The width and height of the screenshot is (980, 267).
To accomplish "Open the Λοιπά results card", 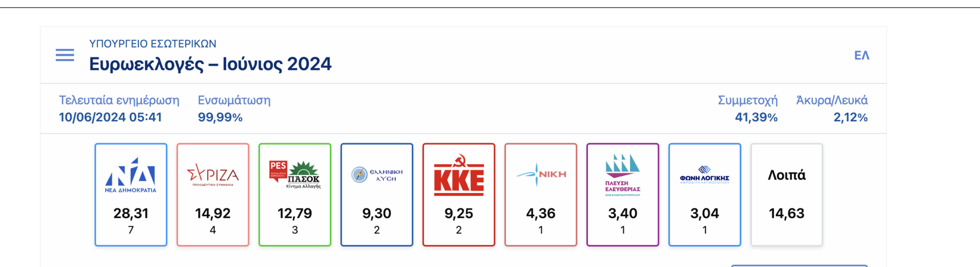I will coord(787,195).
